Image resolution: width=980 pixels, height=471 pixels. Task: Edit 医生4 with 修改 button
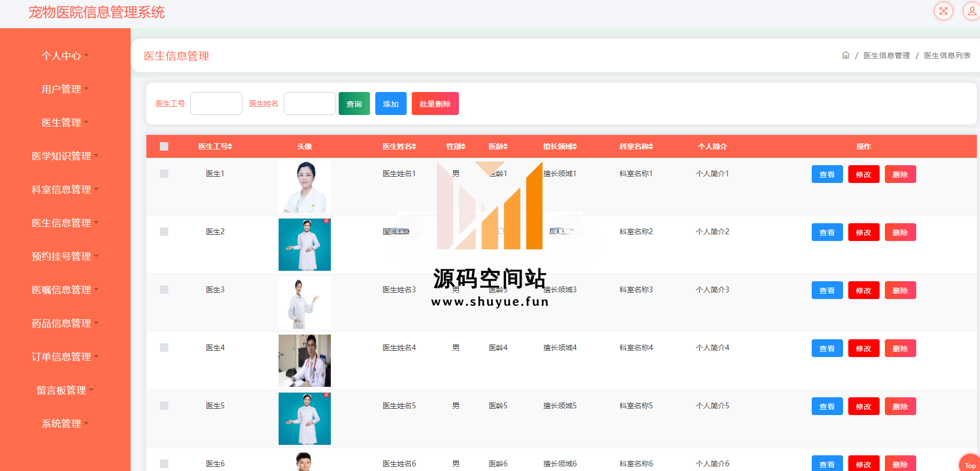click(x=864, y=348)
